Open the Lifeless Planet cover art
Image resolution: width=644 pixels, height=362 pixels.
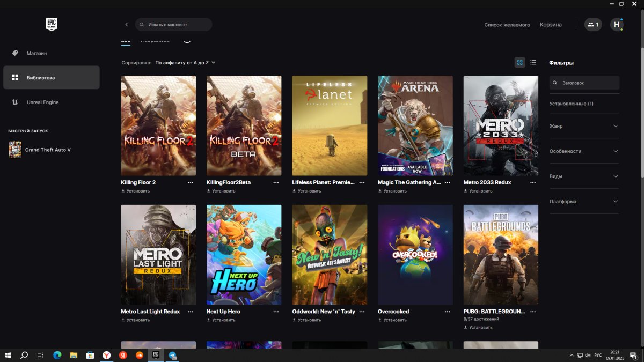point(330,125)
